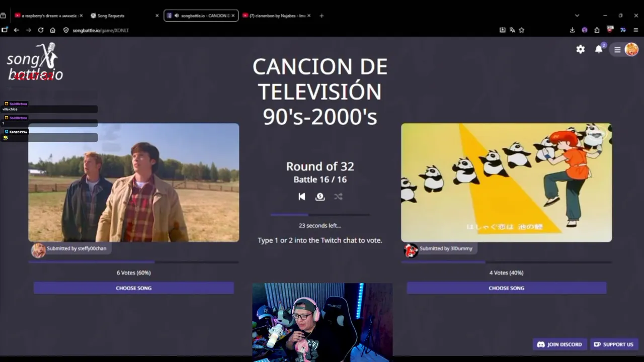
Task: Go back in browser history
Action: coord(17,30)
